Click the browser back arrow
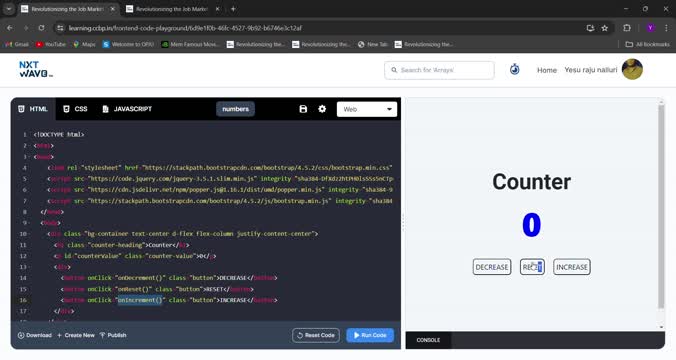Screen dimensions: 676x360 click(9, 28)
